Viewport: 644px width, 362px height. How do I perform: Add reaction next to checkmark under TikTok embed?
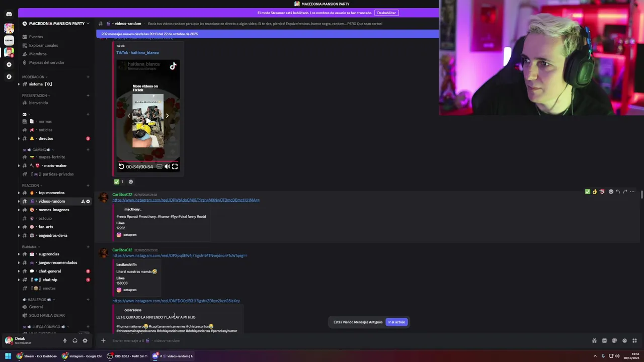pos(131,182)
